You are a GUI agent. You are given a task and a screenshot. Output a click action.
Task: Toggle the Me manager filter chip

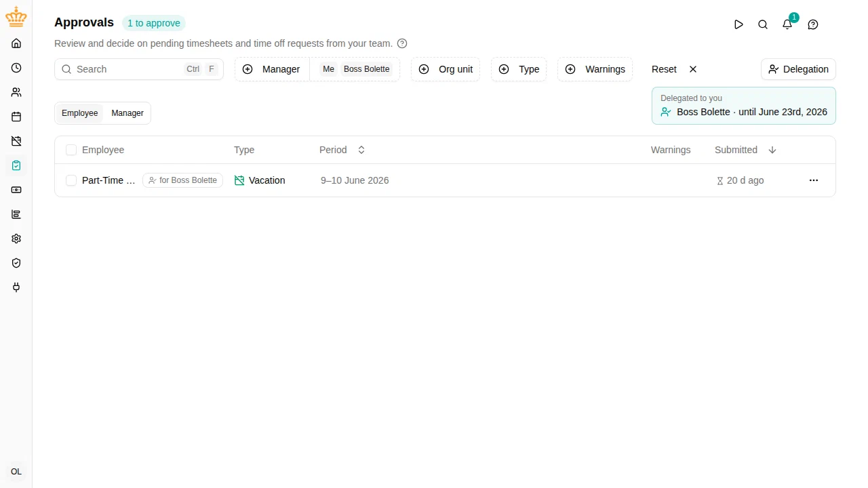tap(328, 69)
